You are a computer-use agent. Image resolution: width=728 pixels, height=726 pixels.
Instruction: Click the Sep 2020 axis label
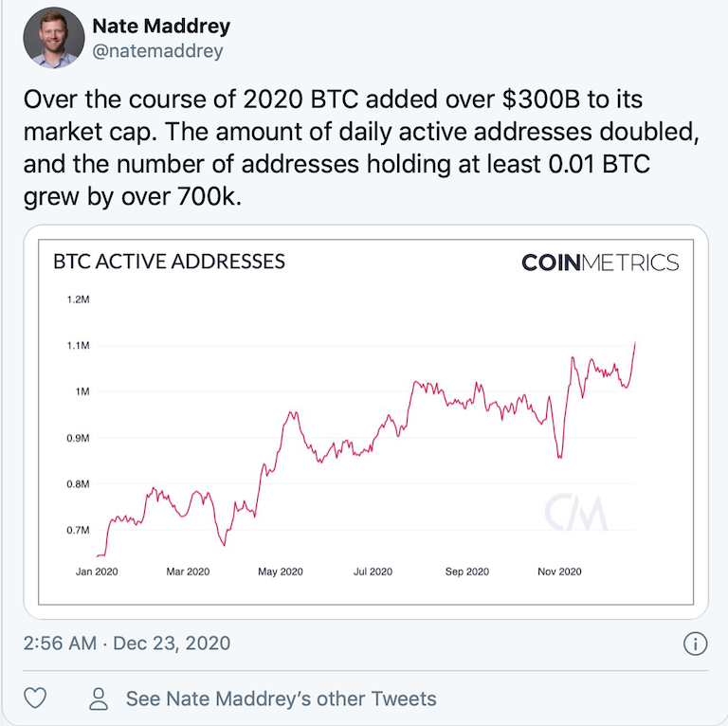(467, 572)
